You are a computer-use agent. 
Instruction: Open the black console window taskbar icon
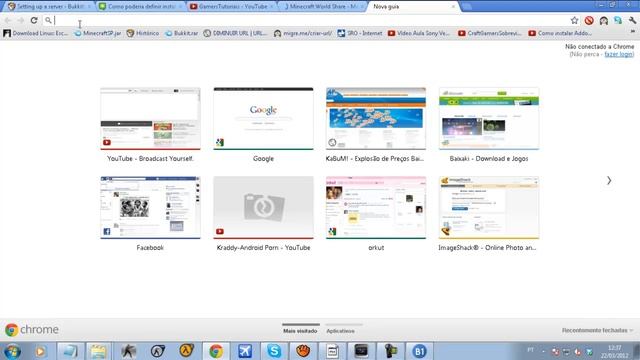[361, 351]
